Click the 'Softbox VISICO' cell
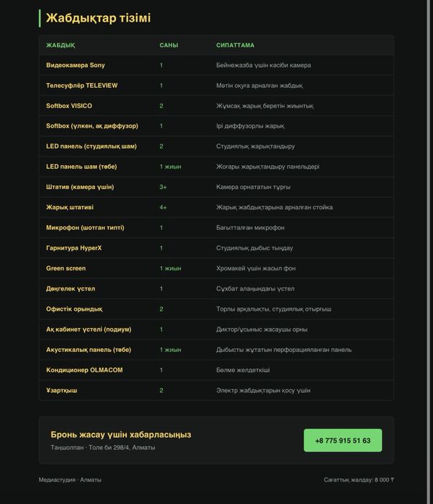The height and width of the screenshot is (504, 433). pyautogui.click(x=68, y=106)
